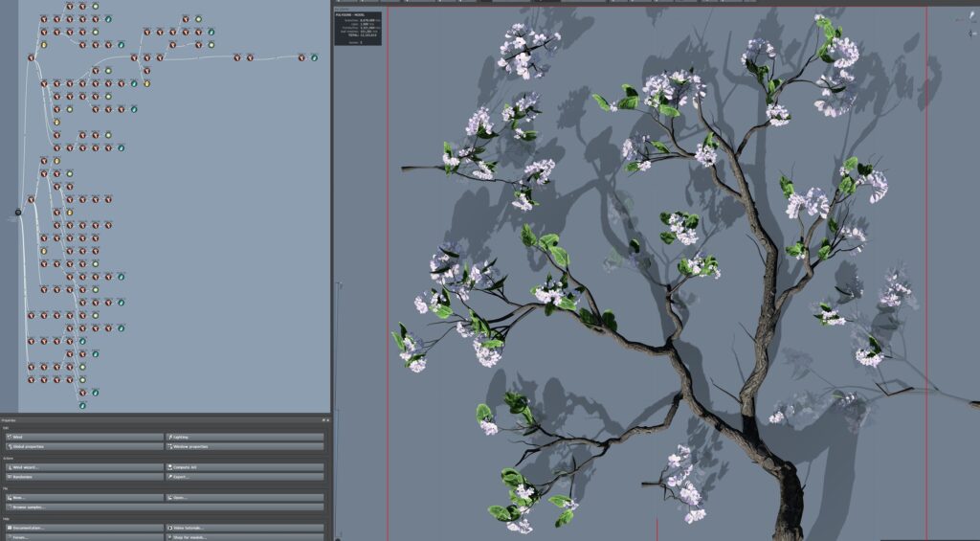Close the Properties panel

(327, 420)
